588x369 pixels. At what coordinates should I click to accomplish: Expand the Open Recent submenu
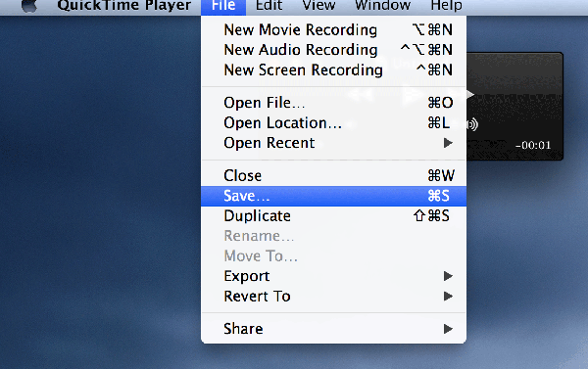point(334,143)
